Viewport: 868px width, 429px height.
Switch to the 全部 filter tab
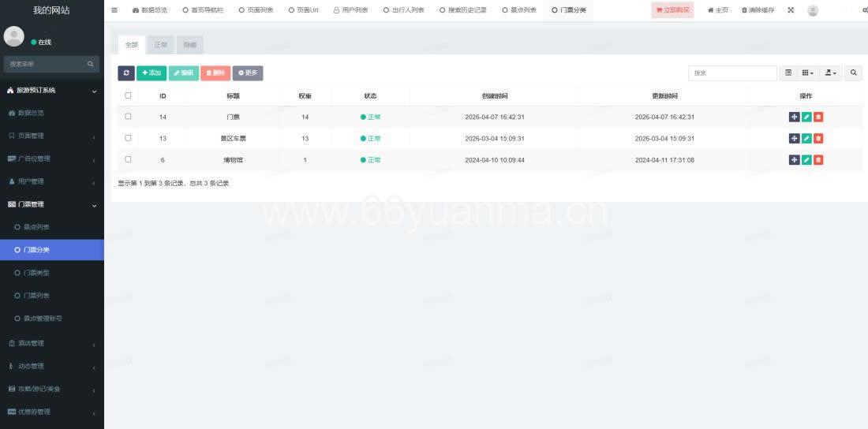pos(132,45)
